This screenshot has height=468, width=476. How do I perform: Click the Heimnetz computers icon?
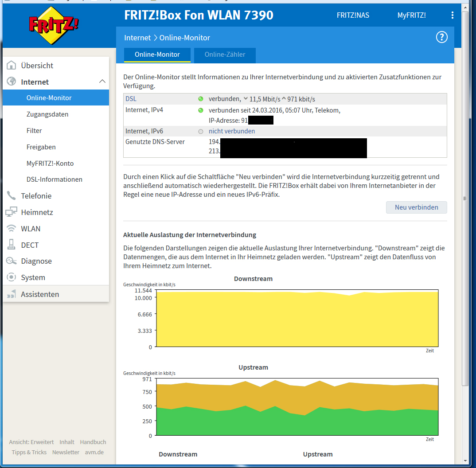(11, 212)
